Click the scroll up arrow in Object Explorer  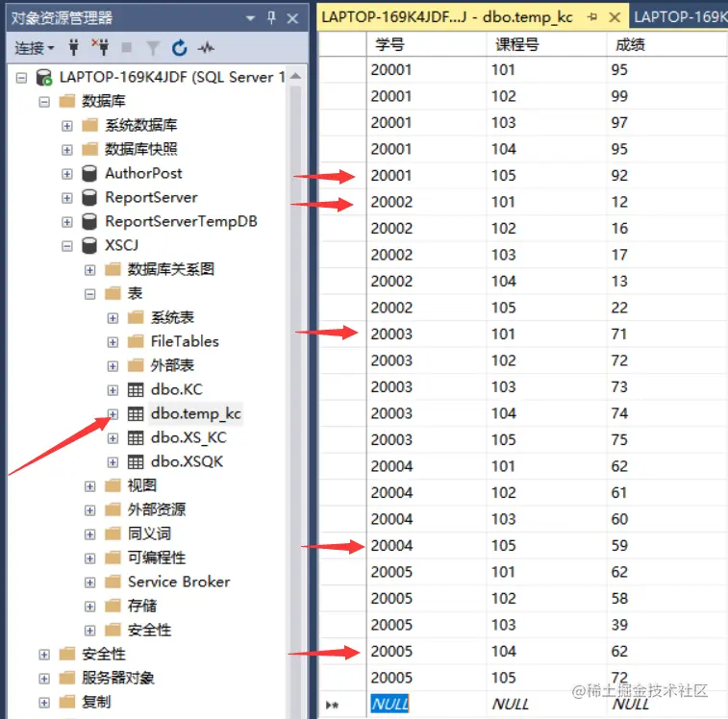click(x=296, y=76)
